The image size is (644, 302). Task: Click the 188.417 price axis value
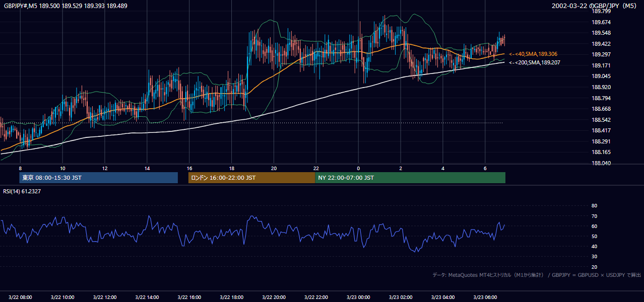pos(601,130)
